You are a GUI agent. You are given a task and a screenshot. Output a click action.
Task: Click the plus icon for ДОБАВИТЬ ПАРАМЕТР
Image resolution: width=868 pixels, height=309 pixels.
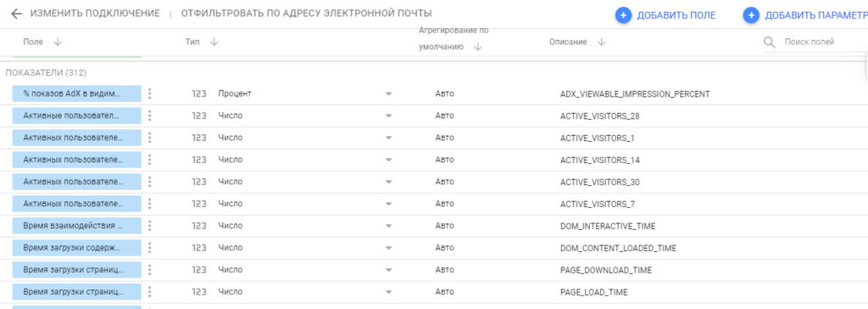(751, 15)
